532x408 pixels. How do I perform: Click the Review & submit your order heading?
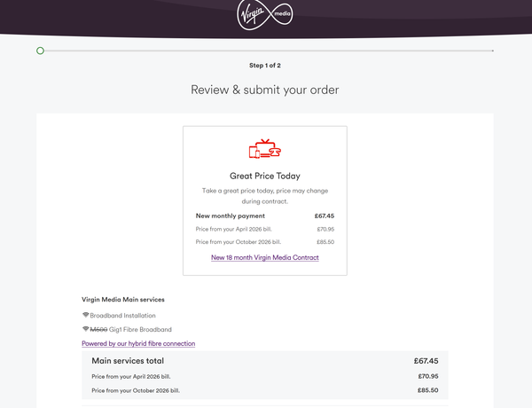tap(265, 90)
